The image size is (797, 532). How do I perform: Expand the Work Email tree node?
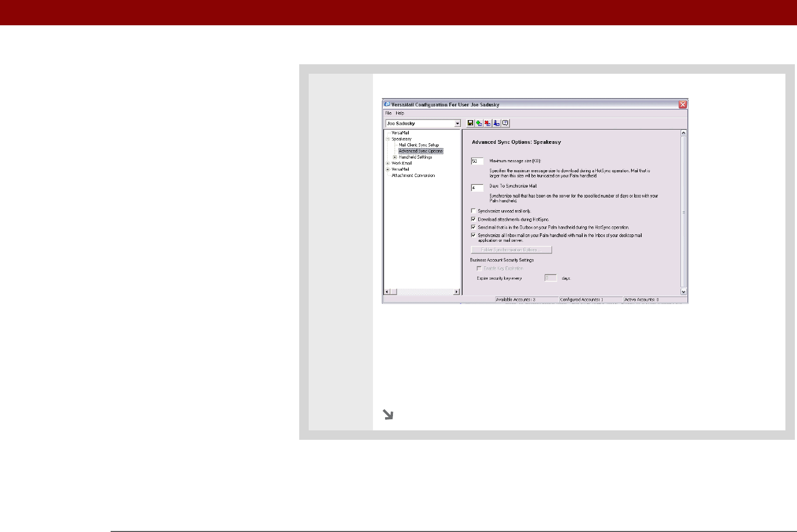pyautogui.click(x=388, y=163)
